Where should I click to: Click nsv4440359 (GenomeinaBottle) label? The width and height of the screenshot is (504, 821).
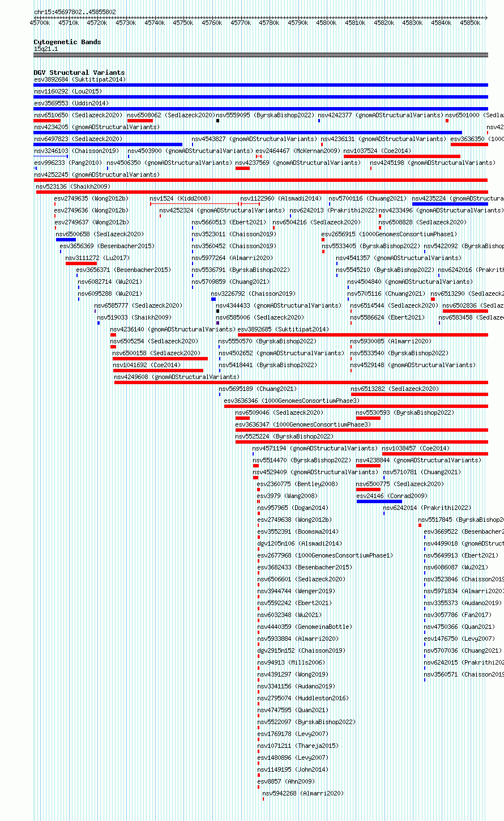tap(305, 627)
